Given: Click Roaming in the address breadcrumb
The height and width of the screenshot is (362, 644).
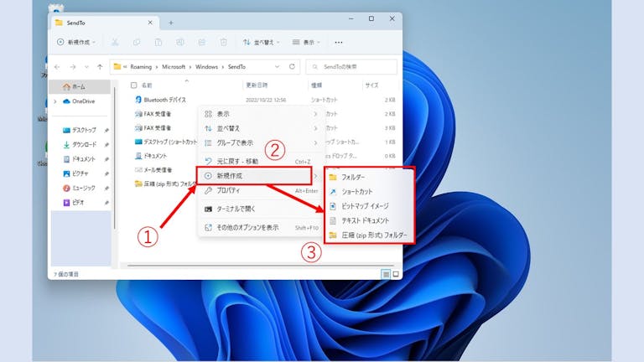Looking at the screenshot, I should 141,67.
